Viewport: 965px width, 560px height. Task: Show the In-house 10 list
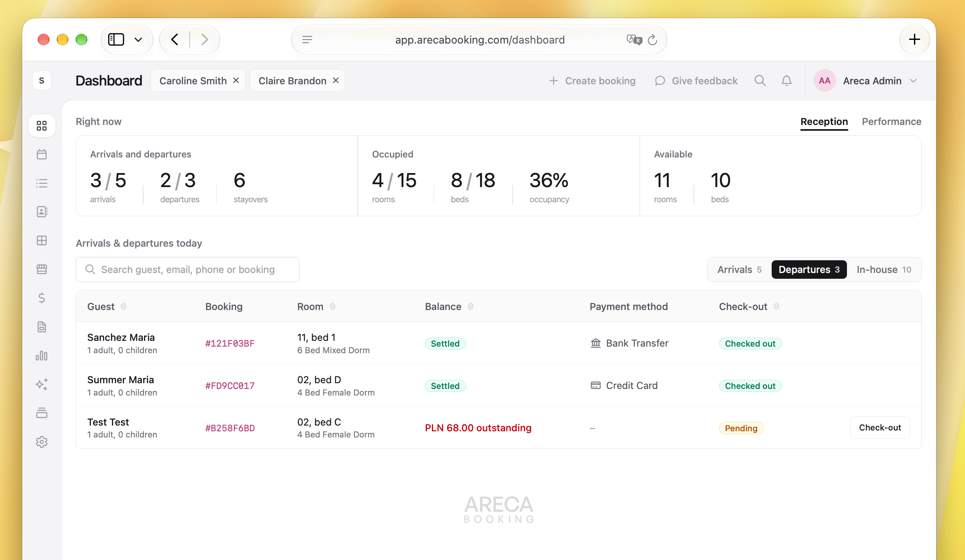pos(884,270)
